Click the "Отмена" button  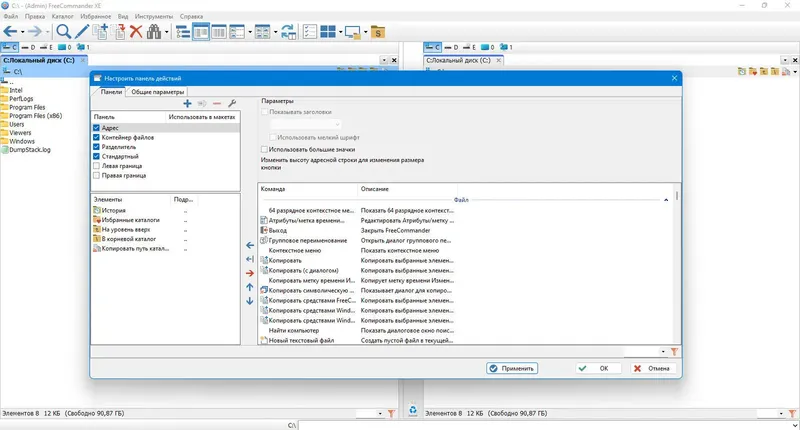(x=651, y=368)
